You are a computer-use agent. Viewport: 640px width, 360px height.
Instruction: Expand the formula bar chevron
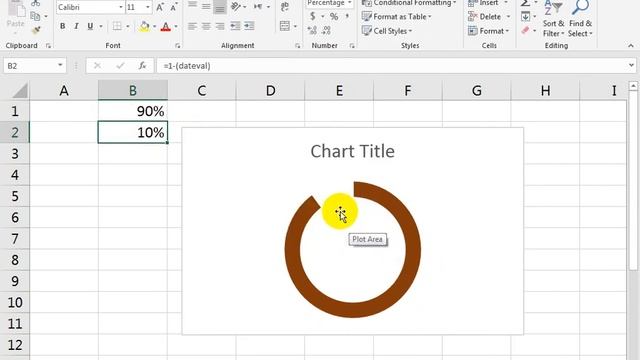[631, 65]
